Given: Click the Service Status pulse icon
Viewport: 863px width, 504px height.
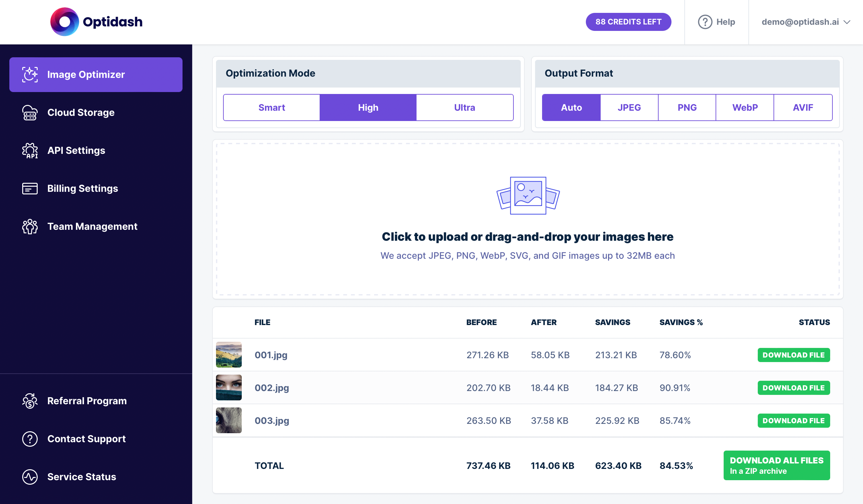Looking at the screenshot, I should pos(29,477).
